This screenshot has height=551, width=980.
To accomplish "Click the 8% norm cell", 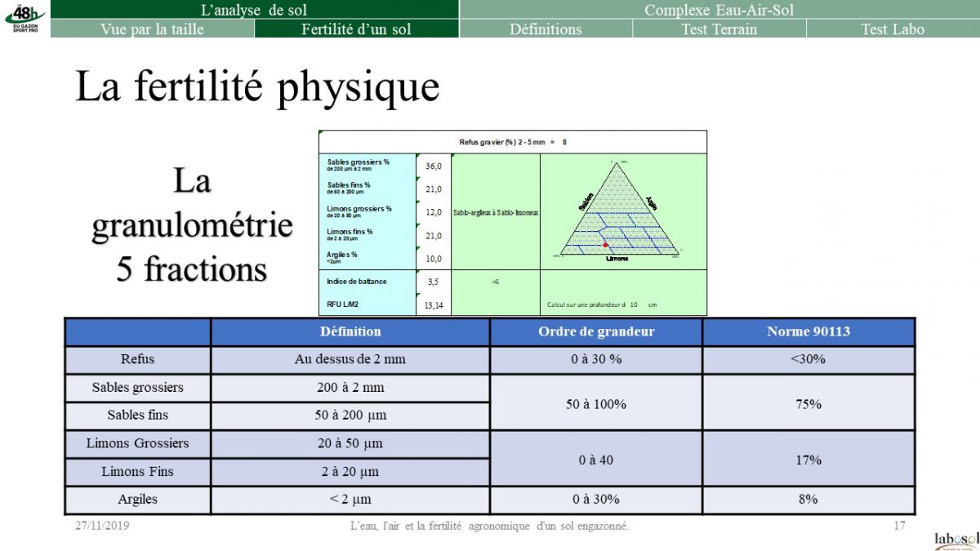I will [x=808, y=499].
